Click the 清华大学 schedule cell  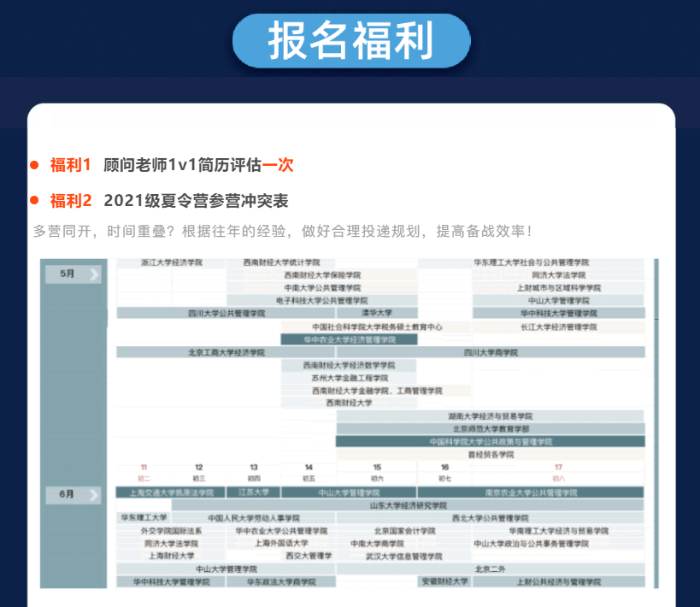point(376,314)
